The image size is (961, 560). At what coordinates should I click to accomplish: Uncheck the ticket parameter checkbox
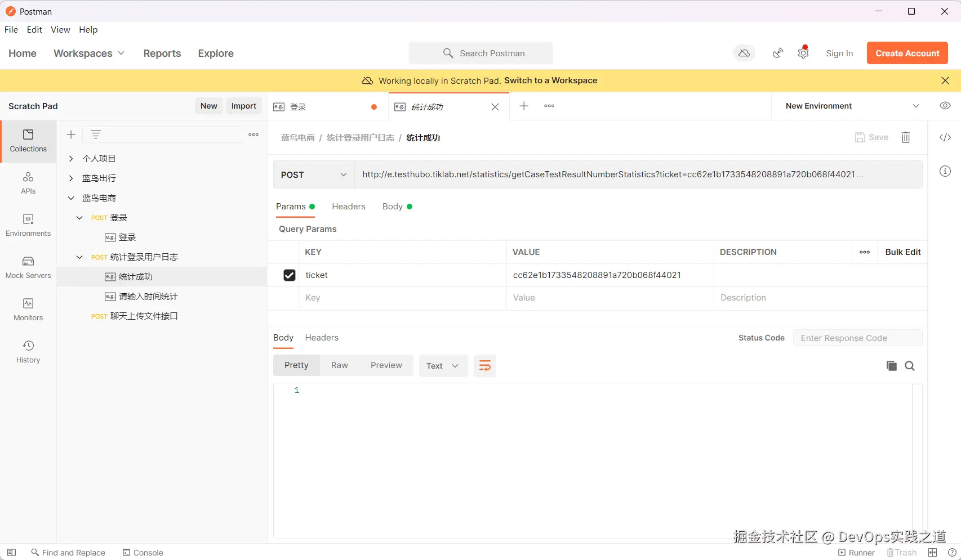[290, 275]
